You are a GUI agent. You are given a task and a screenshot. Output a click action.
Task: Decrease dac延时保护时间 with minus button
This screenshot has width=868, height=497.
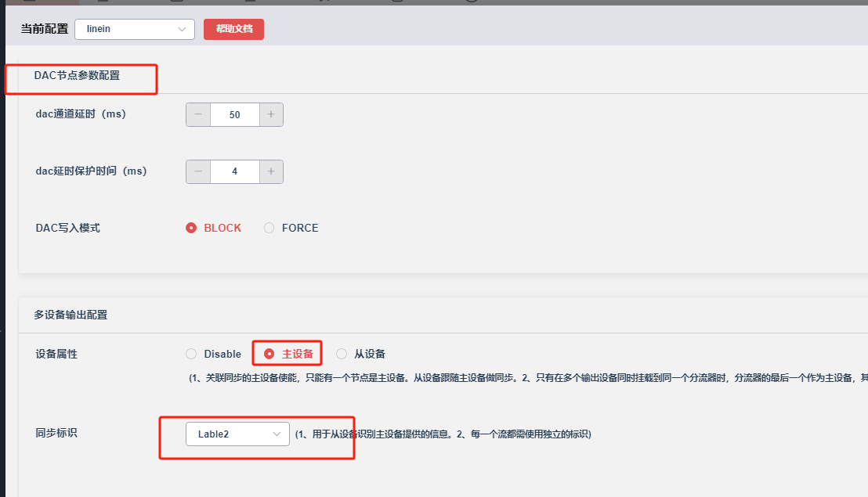tap(198, 171)
